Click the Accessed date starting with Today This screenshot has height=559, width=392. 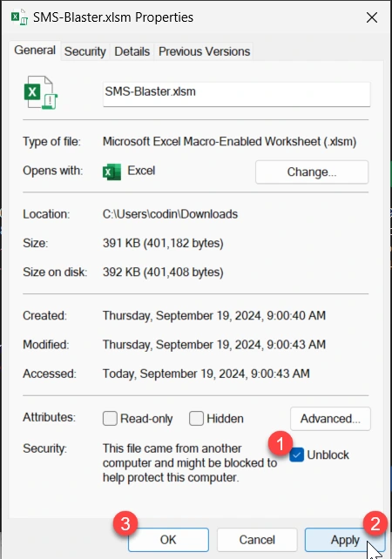206,374
